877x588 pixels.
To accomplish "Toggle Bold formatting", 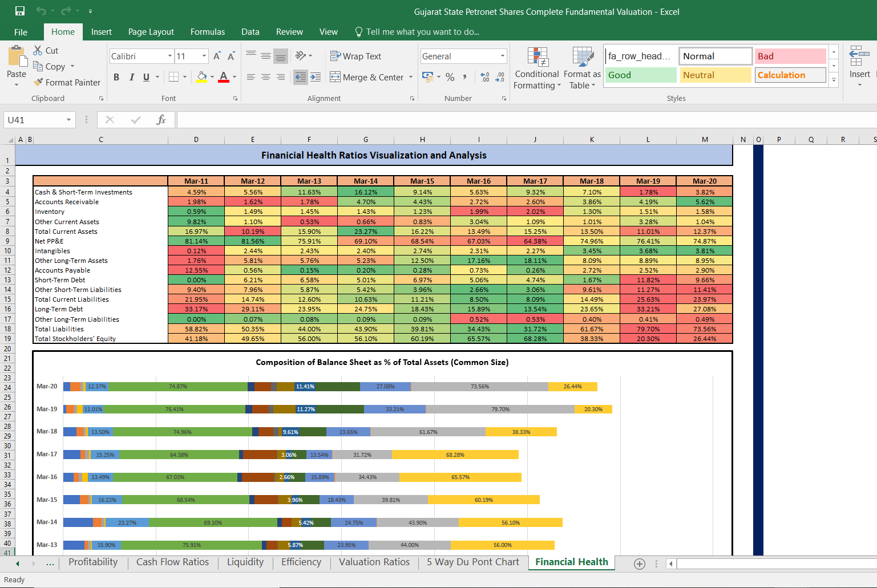I will (x=116, y=77).
